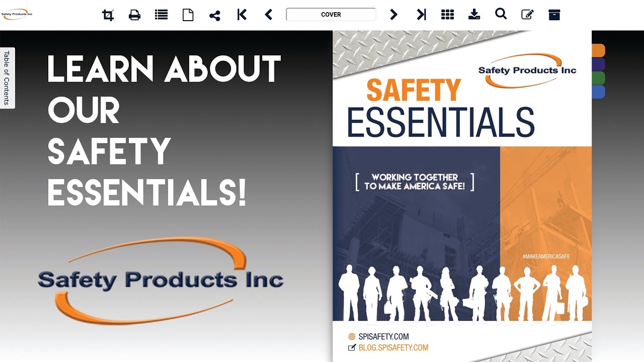Go to next page arrow

393,15
